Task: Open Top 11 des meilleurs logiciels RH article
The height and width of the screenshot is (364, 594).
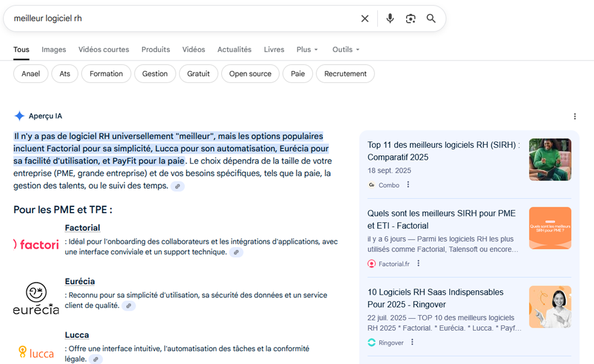Action: coord(443,151)
